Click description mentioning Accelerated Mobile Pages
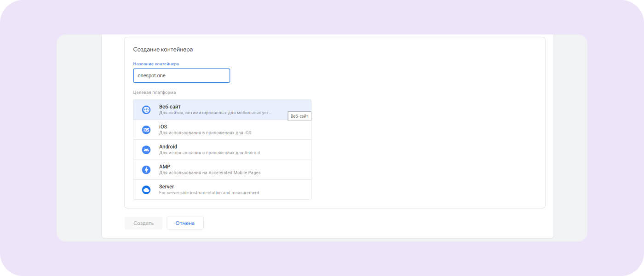 (210, 172)
